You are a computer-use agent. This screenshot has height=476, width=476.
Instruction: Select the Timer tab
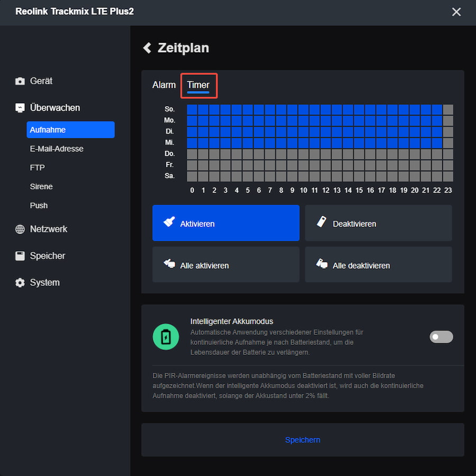198,85
